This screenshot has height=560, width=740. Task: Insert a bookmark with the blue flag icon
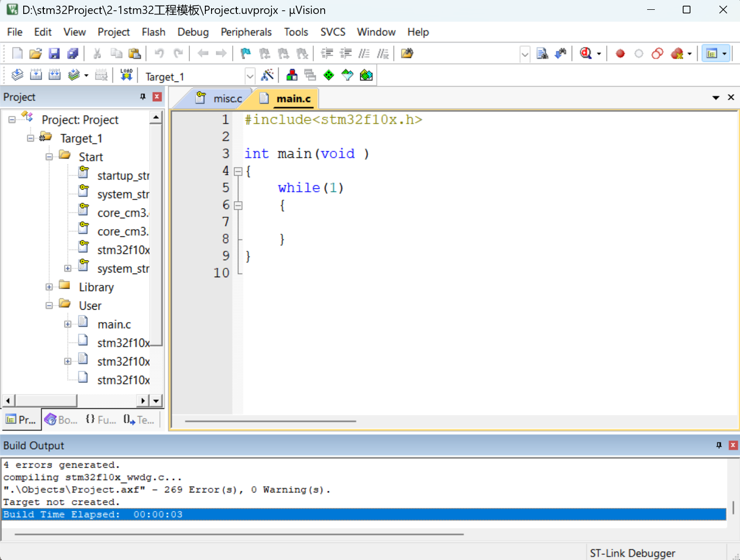[x=246, y=53]
